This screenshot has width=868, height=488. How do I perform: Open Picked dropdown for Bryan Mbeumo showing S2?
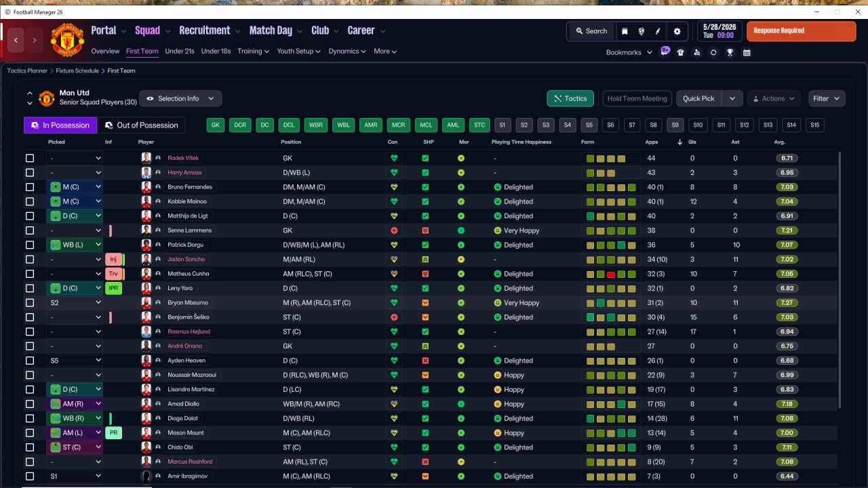(75, 303)
